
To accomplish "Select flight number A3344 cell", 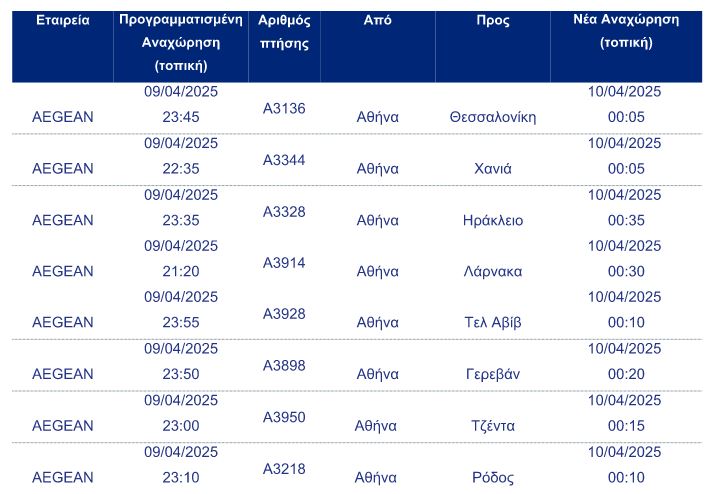I will pyautogui.click(x=284, y=160).
